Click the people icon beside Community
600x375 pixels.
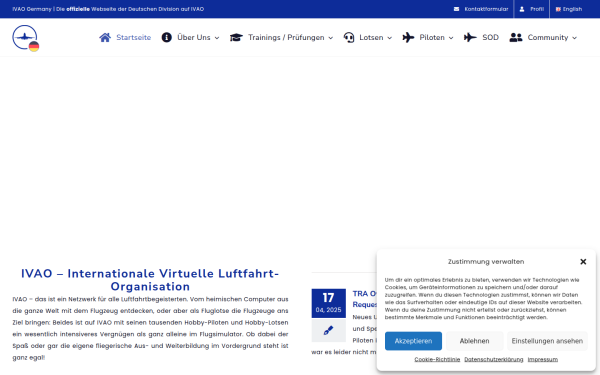tap(516, 38)
